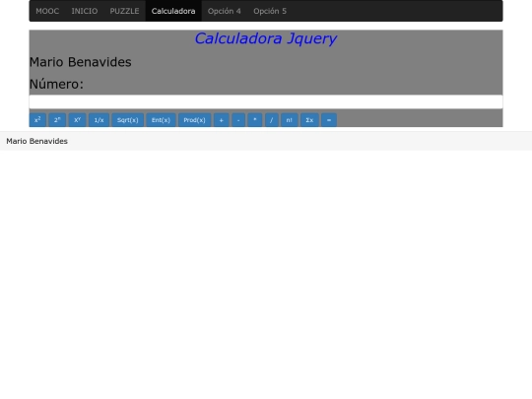This screenshot has width=532, height=399.
Task: Click the Sqrt(x) button
Action: (x=128, y=120)
